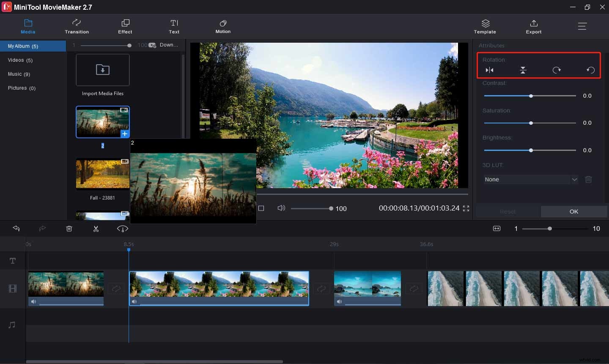
Task: Mute the speaker icon under the preview
Action: point(281,208)
